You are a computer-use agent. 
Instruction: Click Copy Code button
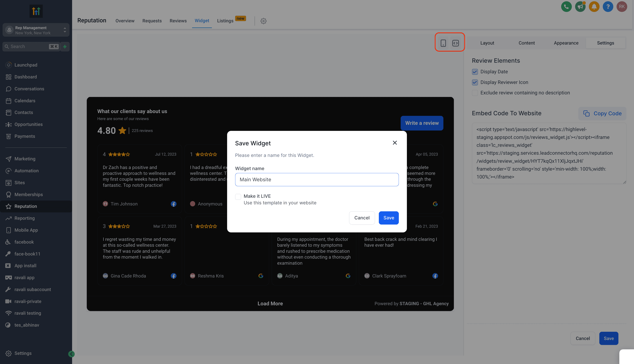(602, 113)
